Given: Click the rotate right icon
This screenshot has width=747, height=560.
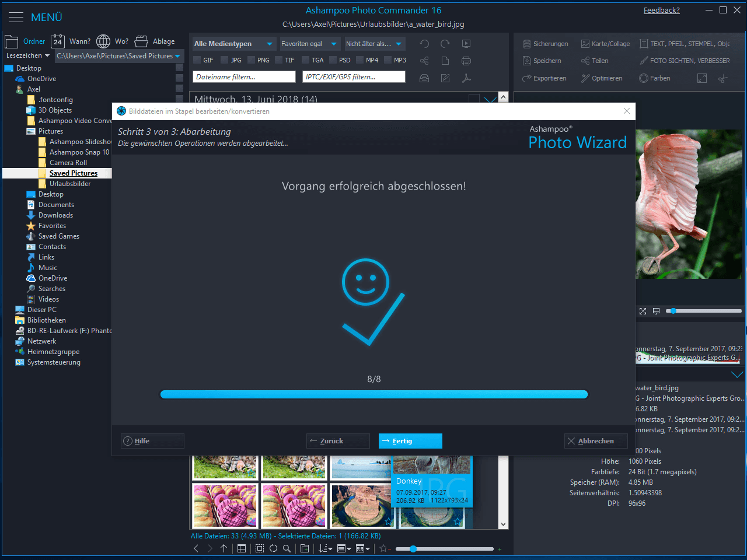Looking at the screenshot, I should click(445, 44).
